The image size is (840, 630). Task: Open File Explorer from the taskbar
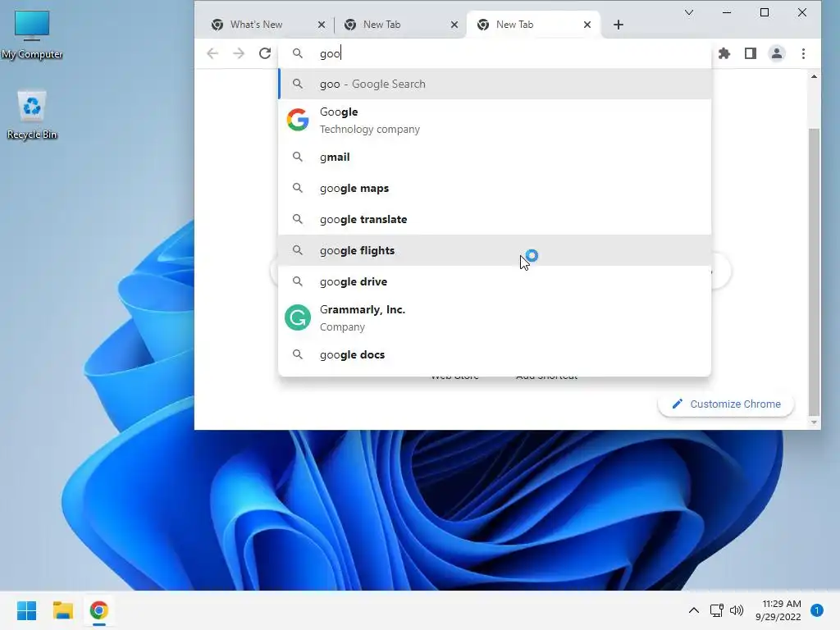point(62,610)
